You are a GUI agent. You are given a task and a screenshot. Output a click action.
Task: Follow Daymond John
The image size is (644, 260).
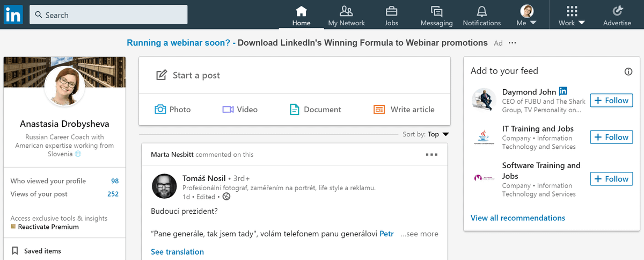tap(611, 100)
